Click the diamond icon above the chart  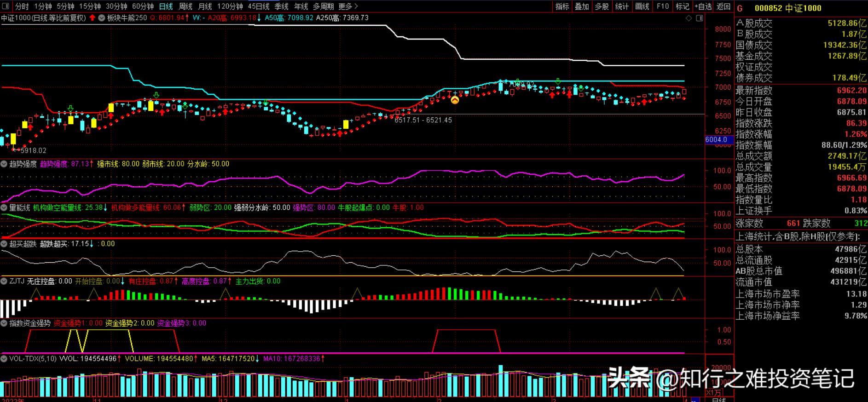689,18
